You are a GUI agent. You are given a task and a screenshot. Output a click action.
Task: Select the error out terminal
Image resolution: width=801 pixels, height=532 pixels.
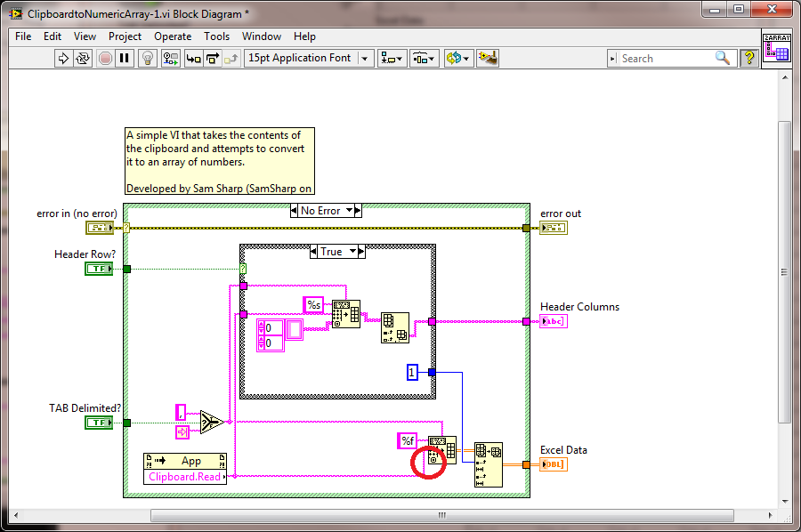click(554, 228)
